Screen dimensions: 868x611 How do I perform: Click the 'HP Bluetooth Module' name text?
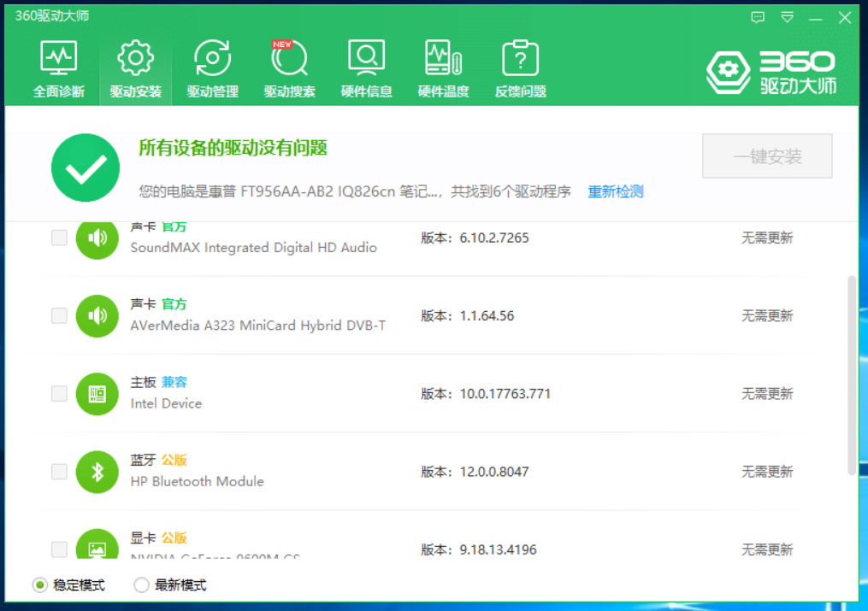point(197,482)
